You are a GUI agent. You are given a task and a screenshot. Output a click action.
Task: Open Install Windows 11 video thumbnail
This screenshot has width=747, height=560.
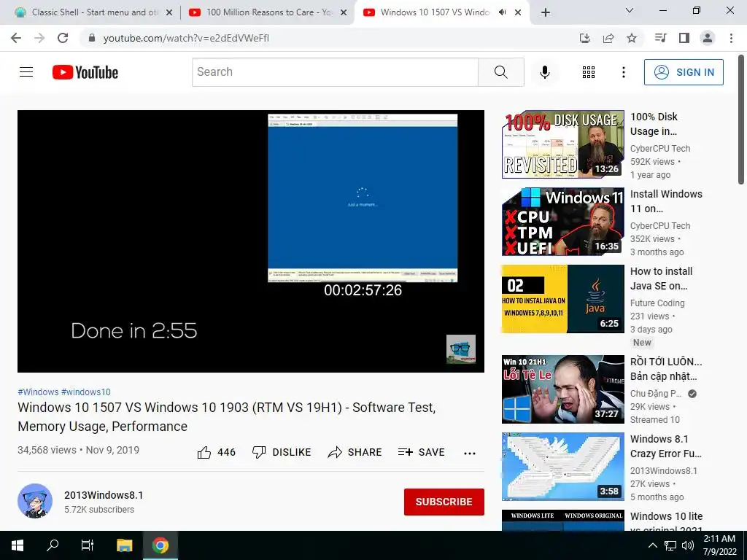click(x=562, y=222)
